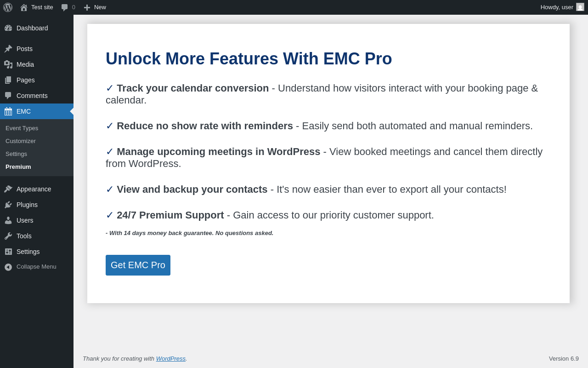The height and width of the screenshot is (368, 588).
Task: Open the Event Types submenu item
Action: [22, 128]
